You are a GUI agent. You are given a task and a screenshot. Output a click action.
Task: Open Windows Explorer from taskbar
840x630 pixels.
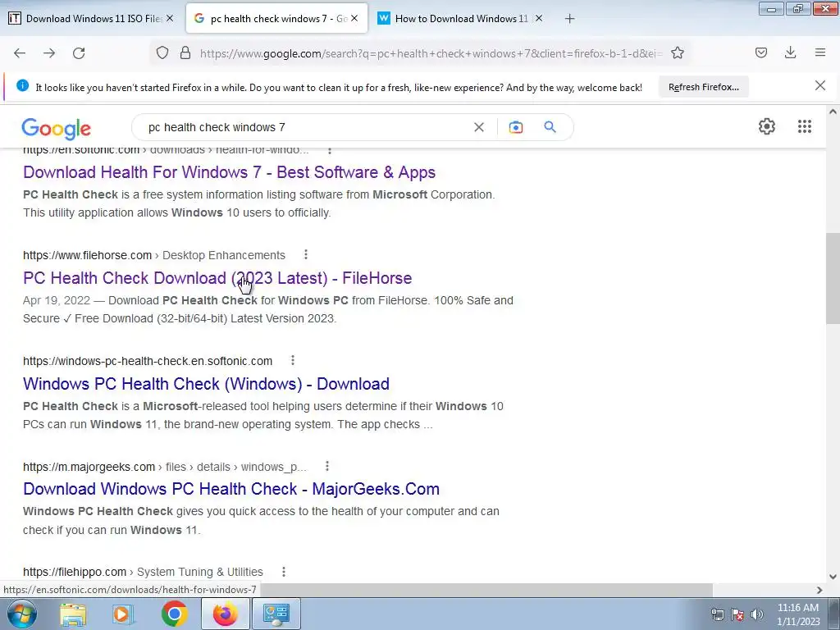73,614
